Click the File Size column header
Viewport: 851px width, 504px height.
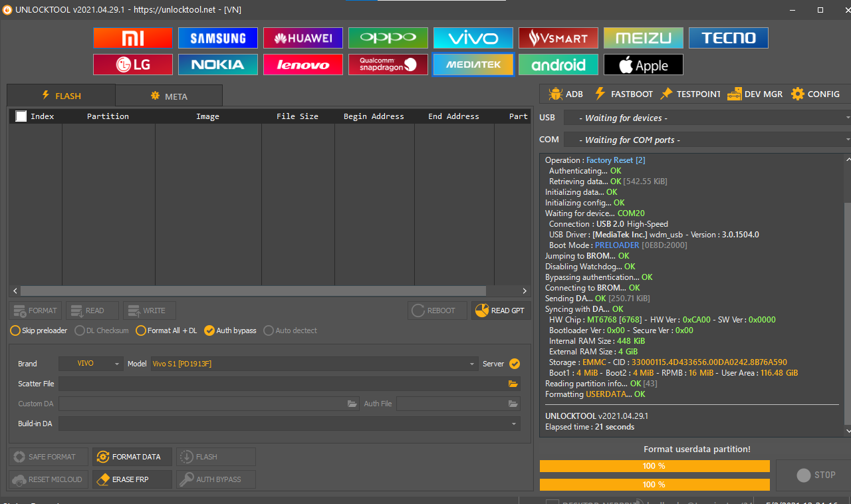coord(297,116)
